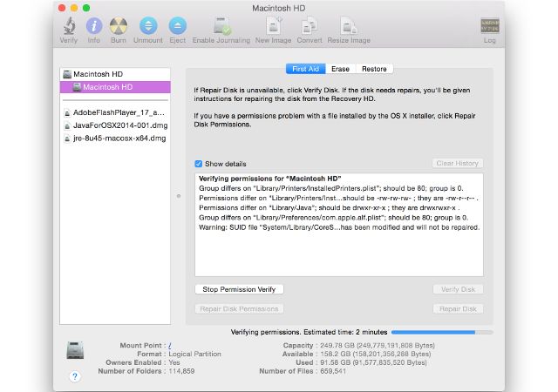Select the First Aid tab
The image size is (558, 392).
tap(306, 69)
